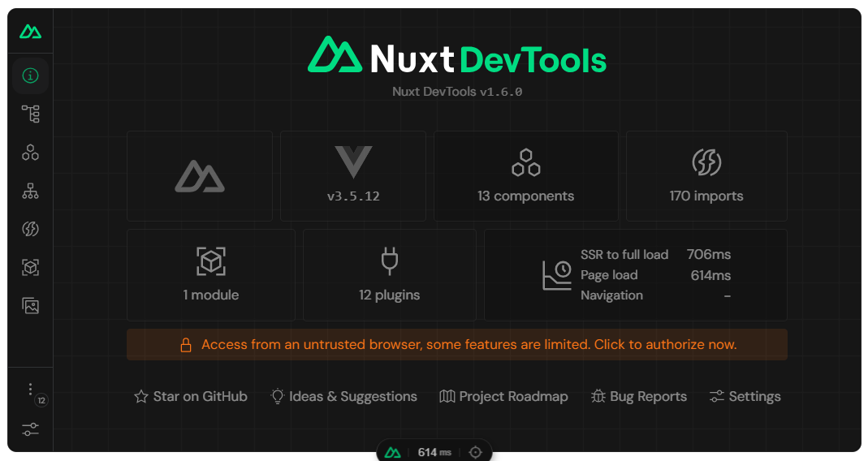Click the lock icon in warning banner
This screenshot has height=461, width=868.
pos(186,345)
